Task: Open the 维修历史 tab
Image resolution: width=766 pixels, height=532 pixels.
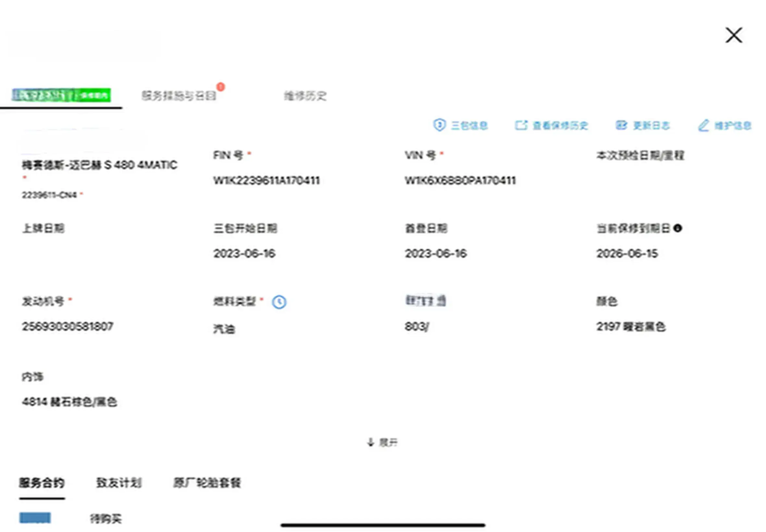Action: [305, 96]
